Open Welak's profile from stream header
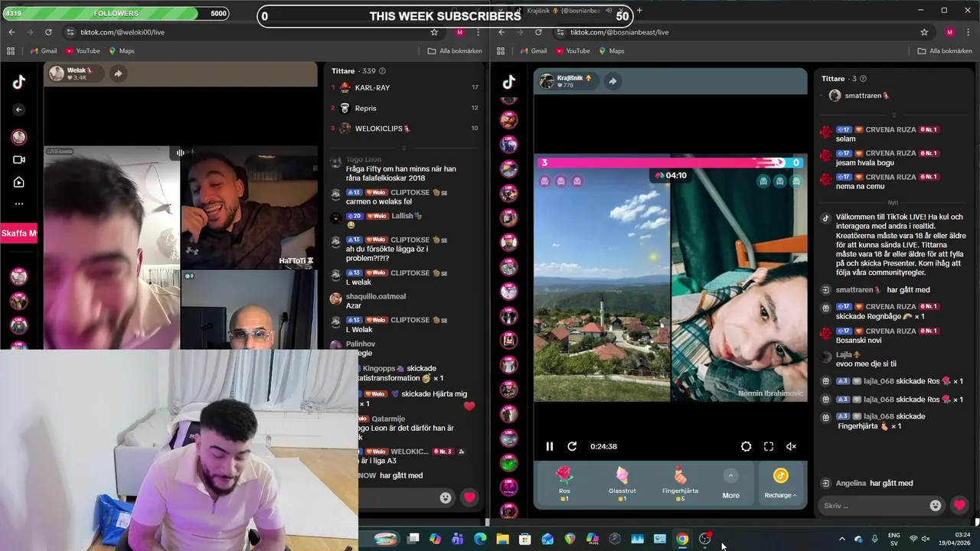The height and width of the screenshot is (551, 980). [x=75, y=73]
